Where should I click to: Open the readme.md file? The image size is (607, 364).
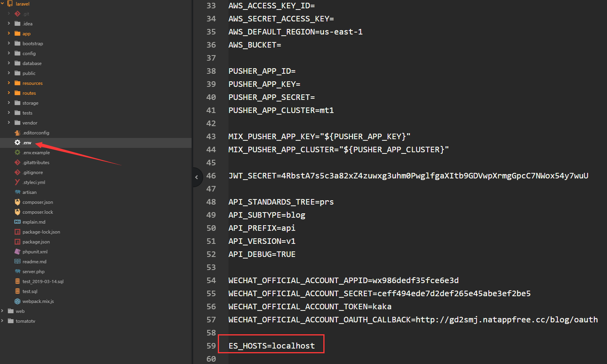click(35, 262)
